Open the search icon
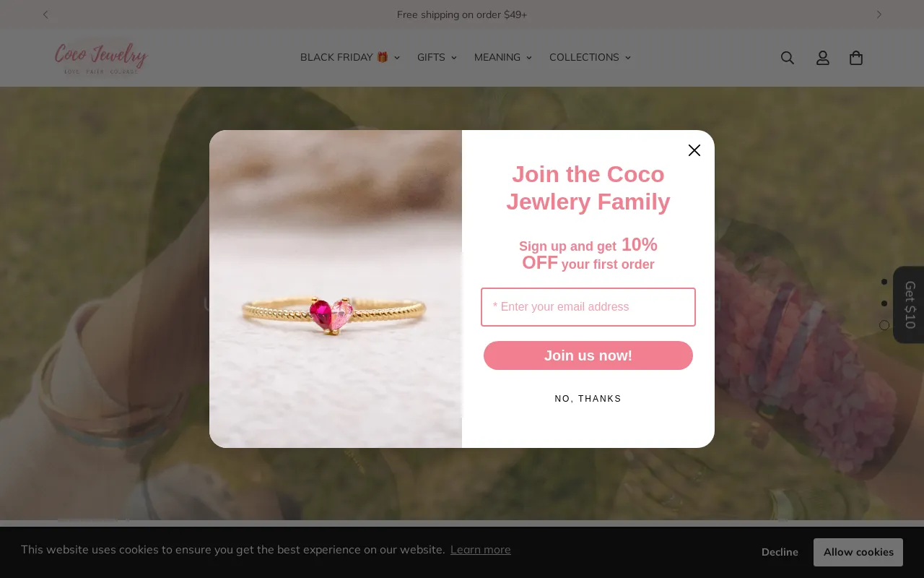 click(x=787, y=58)
